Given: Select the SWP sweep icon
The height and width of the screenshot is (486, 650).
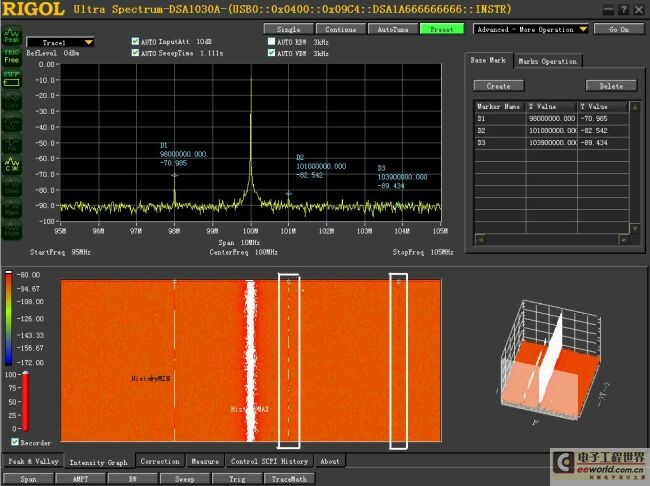Looking at the screenshot, I should point(12,79).
